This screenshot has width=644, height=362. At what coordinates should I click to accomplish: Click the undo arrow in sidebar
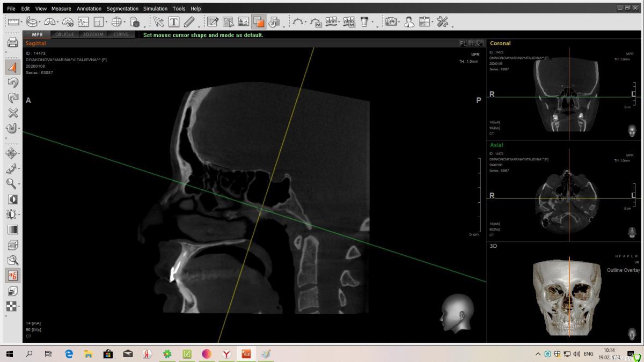point(13,83)
